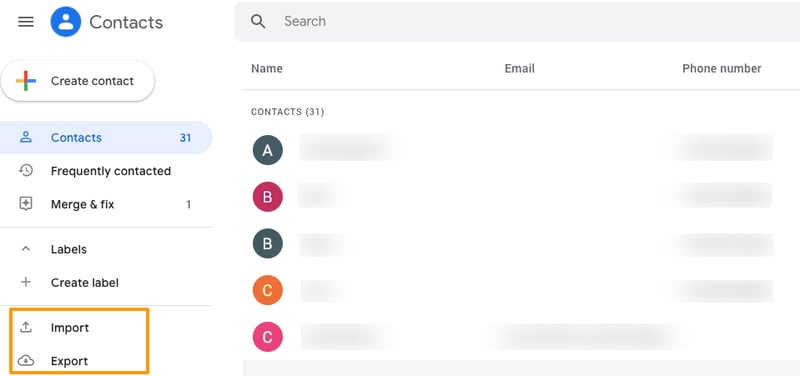Click Export in the sidebar
The image size is (800, 376).
click(69, 361)
